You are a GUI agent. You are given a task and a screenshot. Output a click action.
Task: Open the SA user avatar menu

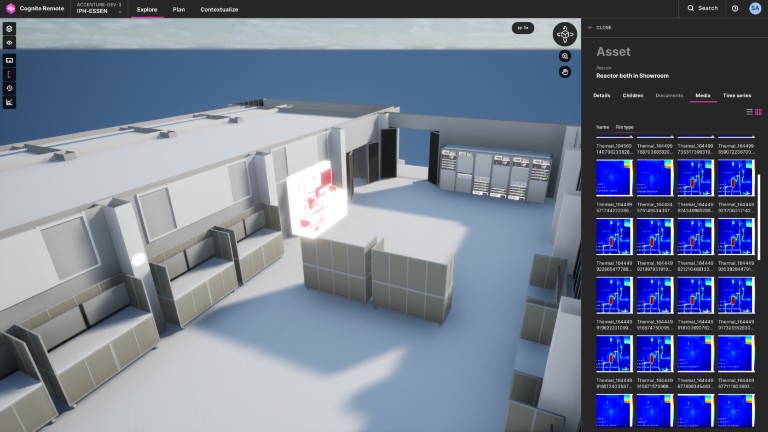755,8
